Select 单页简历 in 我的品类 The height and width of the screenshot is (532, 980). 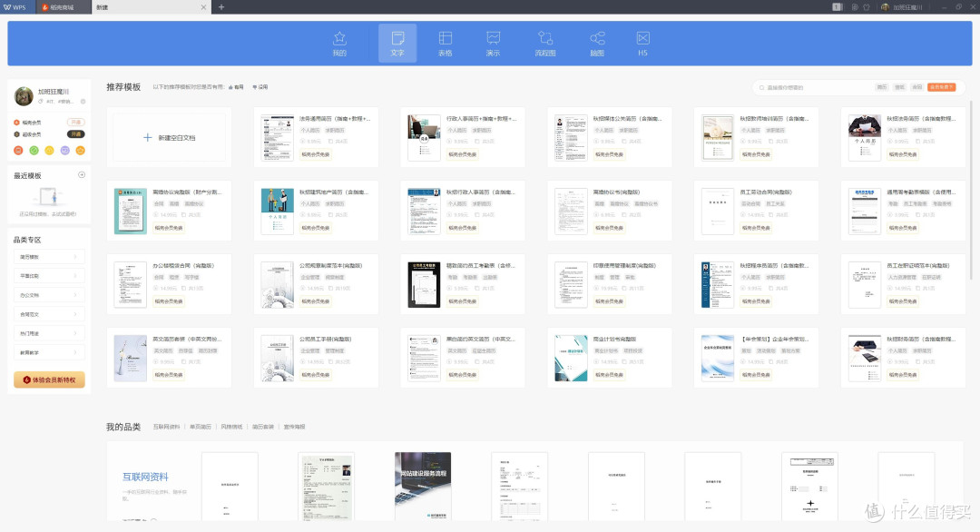click(x=201, y=427)
